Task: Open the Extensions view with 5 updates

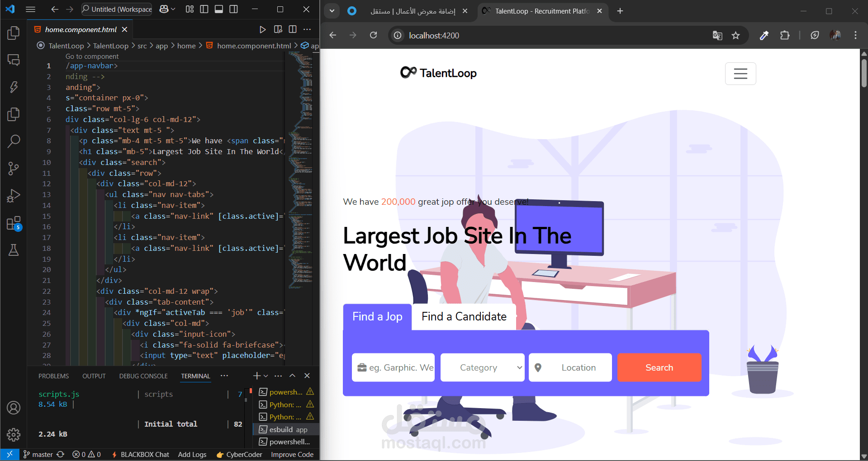Action: (x=14, y=223)
